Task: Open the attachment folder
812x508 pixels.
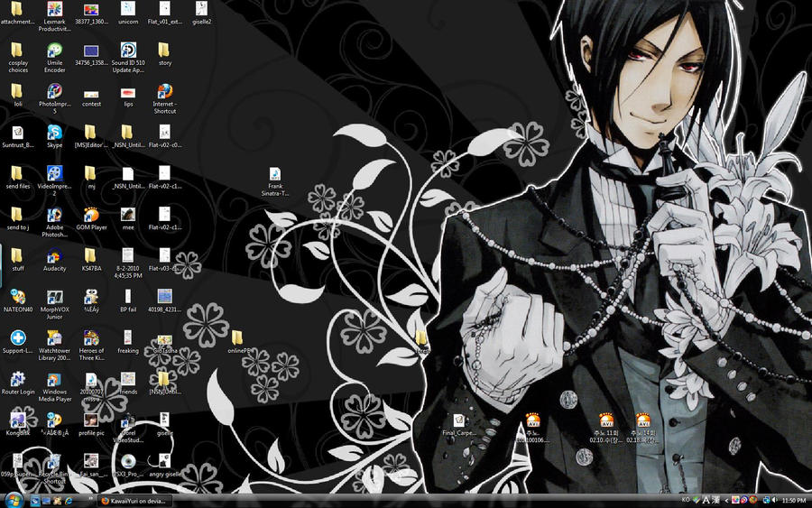Action: click(x=18, y=13)
